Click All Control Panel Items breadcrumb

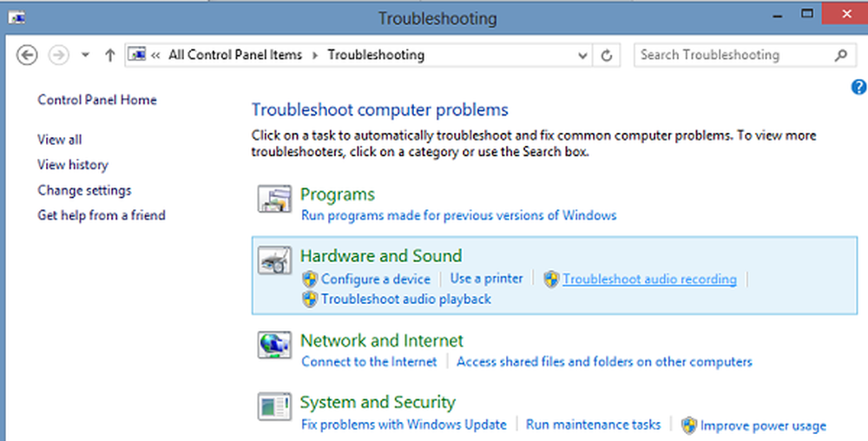235,55
